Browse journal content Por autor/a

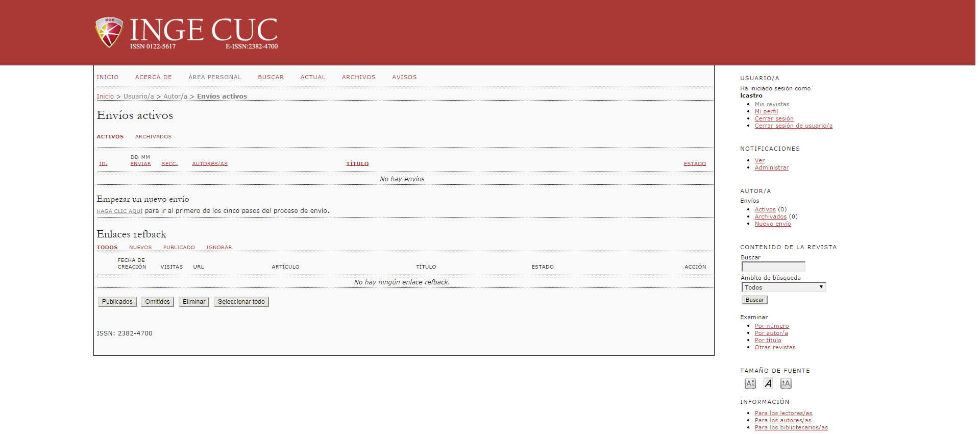click(x=771, y=333)
